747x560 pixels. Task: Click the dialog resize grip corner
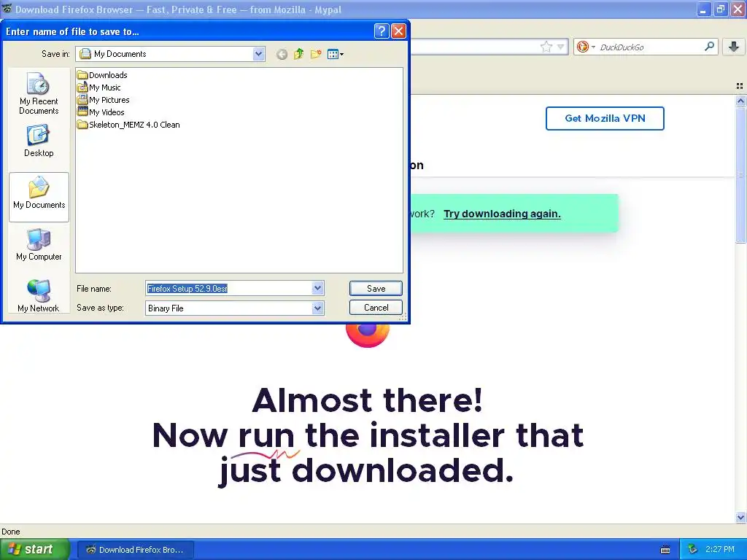[x=403, y=317]
